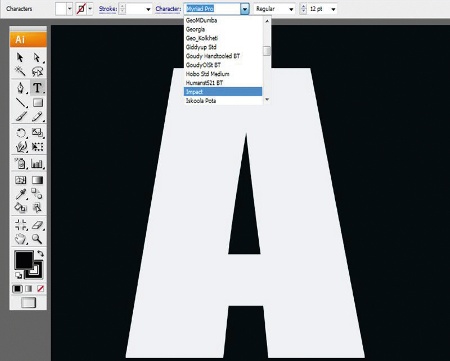This screenshot has width=450, height=361.
Task: Select the Rectangle shape tool
Action: click(38, 103)
